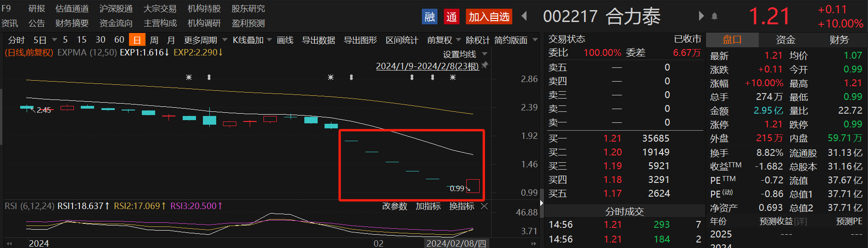Click the 分时成交 tick trades header
The image size is (868, 248).
pos(624,211)
